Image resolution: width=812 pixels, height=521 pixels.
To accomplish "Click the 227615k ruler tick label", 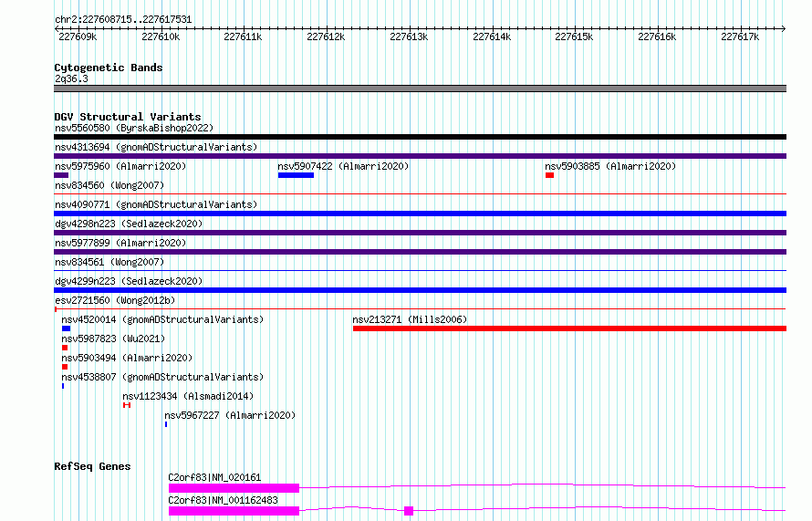I will [574, 36].
